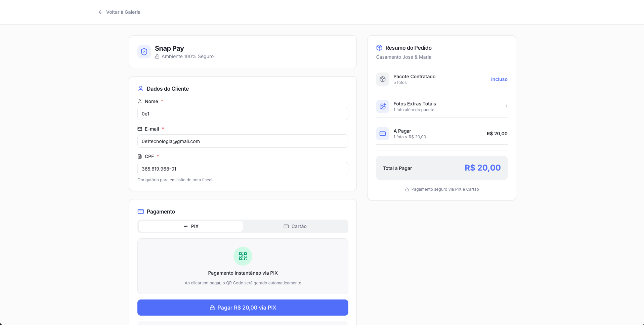This screenshot has width=644, height=325.
Task: Click the document icon beside CPF label
Action: (x=140, y=156)
